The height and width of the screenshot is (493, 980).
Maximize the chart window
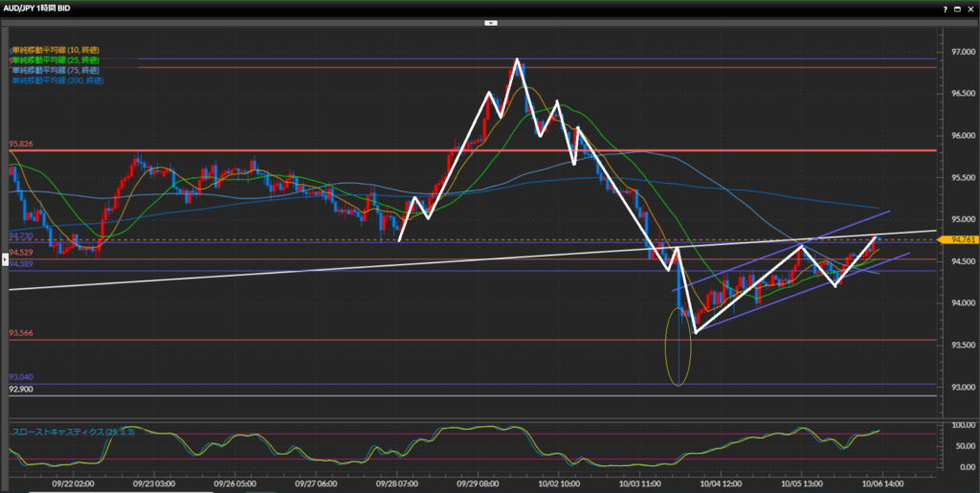(957, 9)
